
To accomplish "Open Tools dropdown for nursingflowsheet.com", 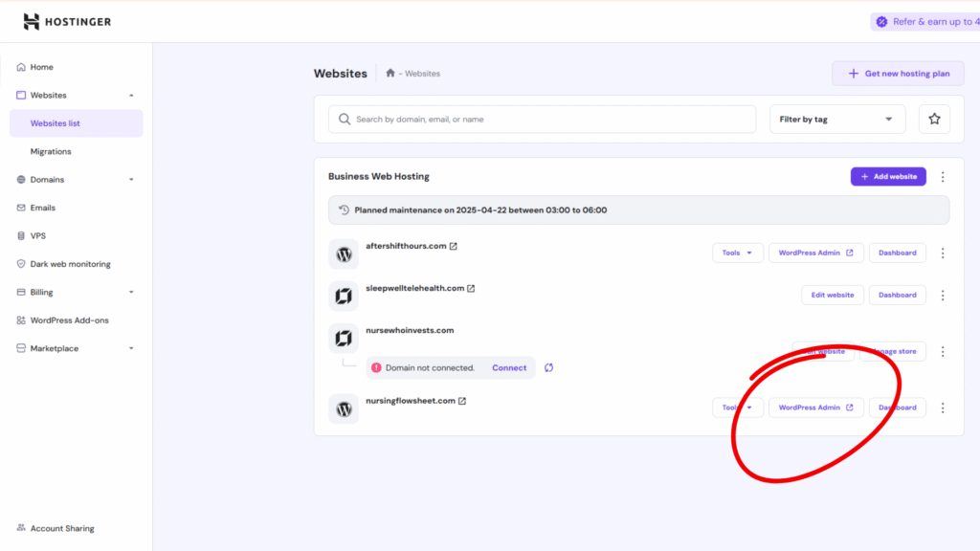I will [x=738, y=408].
